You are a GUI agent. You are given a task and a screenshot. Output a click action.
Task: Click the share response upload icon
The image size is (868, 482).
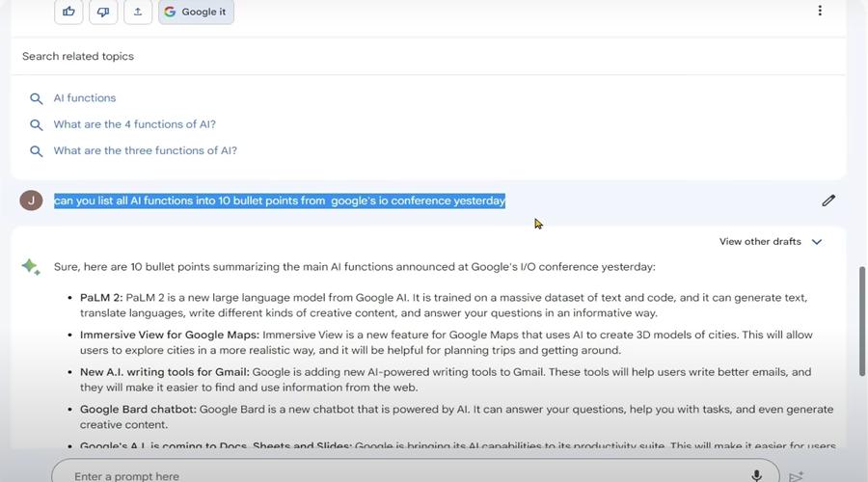pos(138,11)
